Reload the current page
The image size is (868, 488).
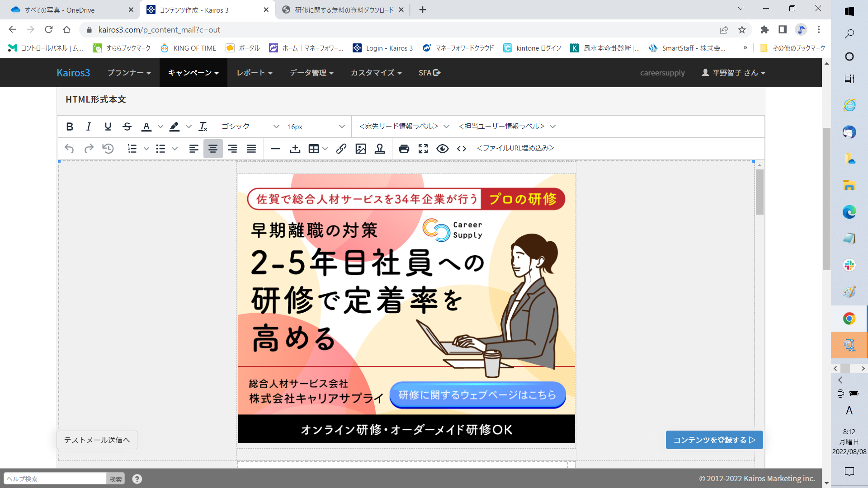click(x=49, y=30)
